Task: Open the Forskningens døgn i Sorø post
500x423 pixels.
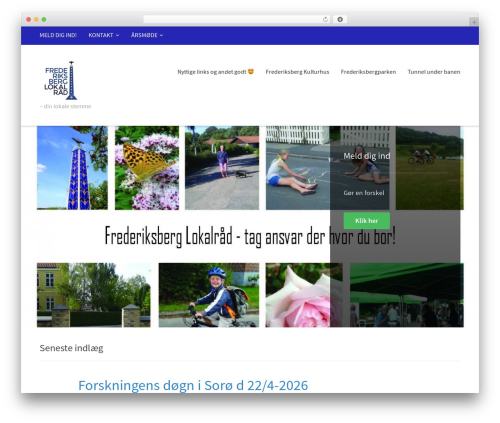Action: [193, 385]
